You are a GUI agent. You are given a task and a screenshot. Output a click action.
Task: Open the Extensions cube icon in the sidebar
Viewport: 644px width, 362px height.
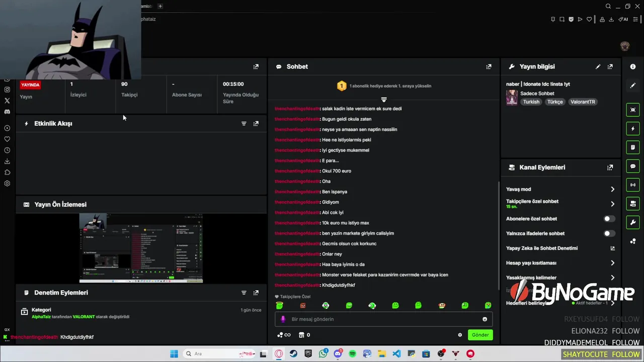[x=7, y=172]
